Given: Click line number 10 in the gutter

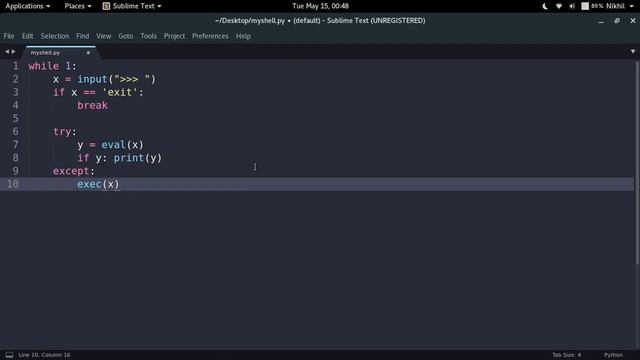Looking at the screenshot, I should pos(13,184).
